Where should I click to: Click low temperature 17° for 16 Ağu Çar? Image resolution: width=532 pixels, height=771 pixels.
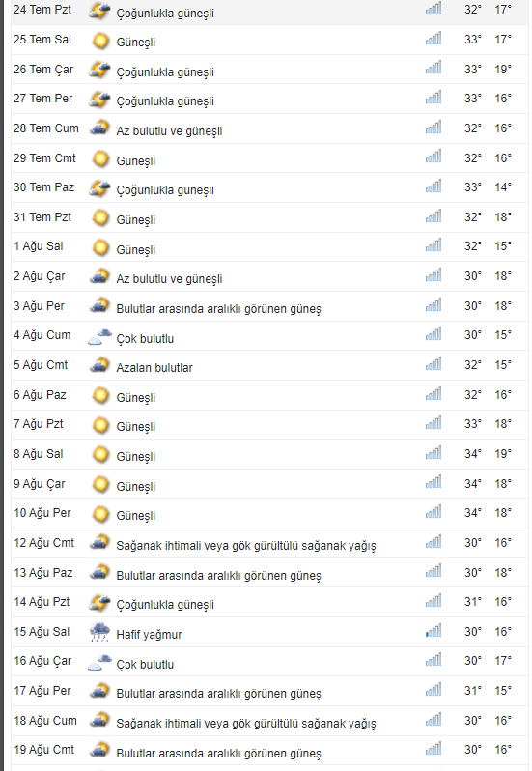pos(503,661)
